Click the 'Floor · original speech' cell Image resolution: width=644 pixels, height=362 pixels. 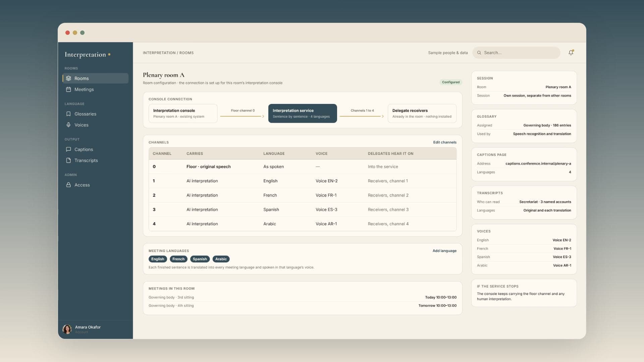[x=208, y=167]
